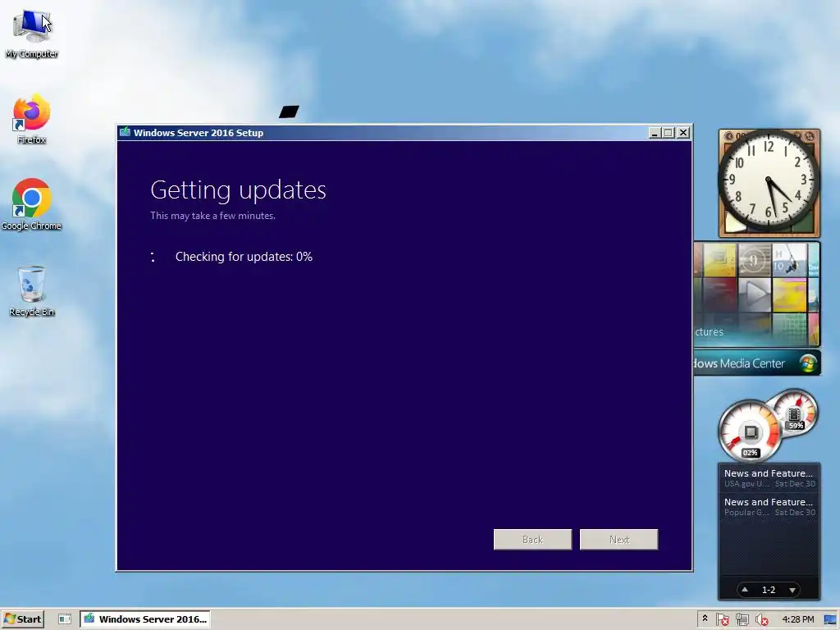Show hidden tray icons chevron
The image size is (840, 630).
705,619
